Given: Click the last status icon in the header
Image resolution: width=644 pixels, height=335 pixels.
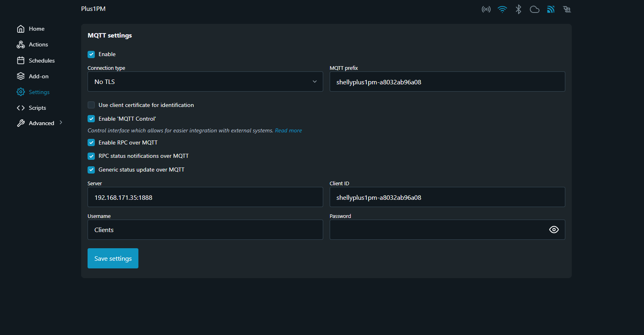Looking at the screenshot, I should (x=567, y=9).
